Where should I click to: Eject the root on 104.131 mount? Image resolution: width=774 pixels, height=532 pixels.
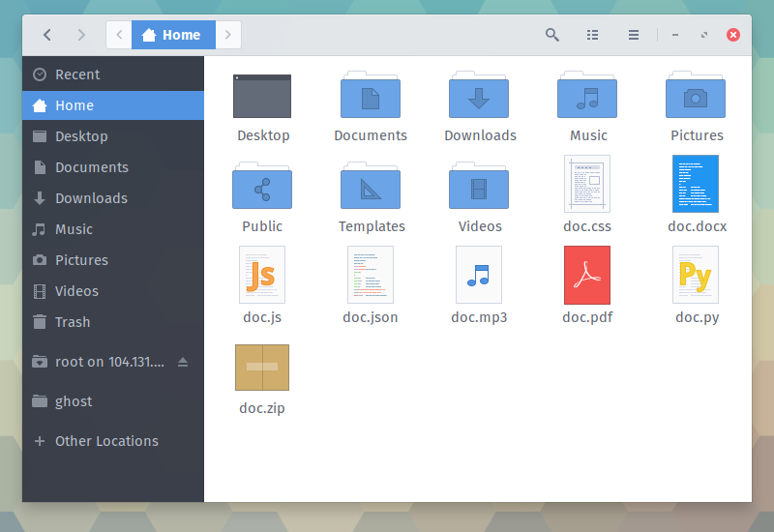tap(183, 362)
